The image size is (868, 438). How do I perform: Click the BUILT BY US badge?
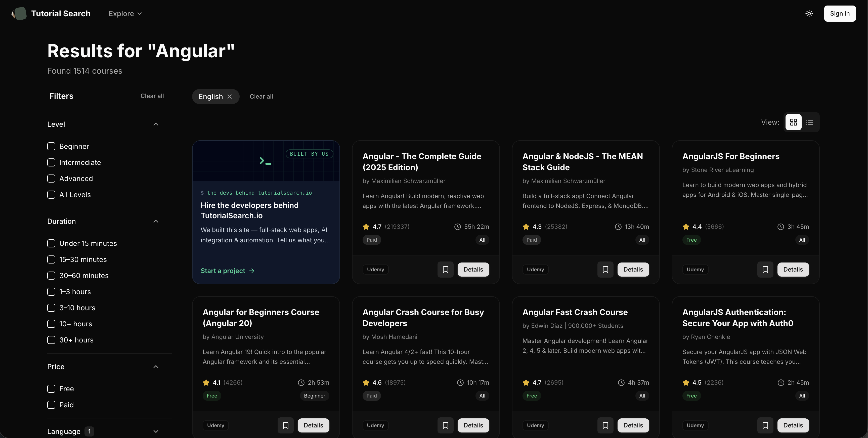tap(309, 154)
